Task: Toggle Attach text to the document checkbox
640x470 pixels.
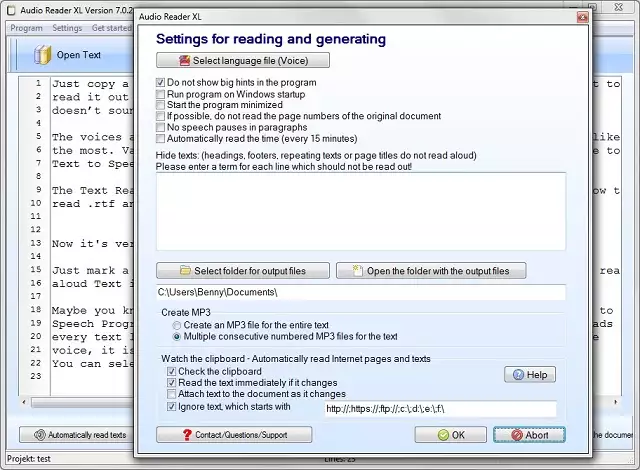Action: click(171, 394)
